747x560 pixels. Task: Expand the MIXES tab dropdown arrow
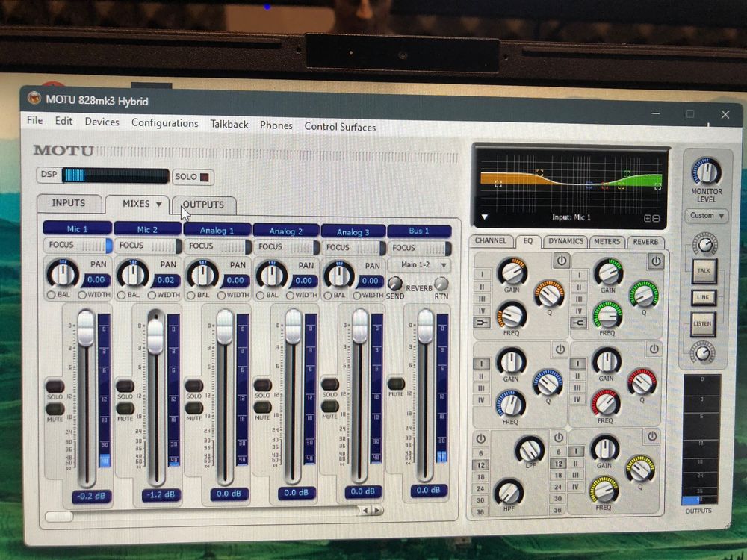(x=158, y=204)
